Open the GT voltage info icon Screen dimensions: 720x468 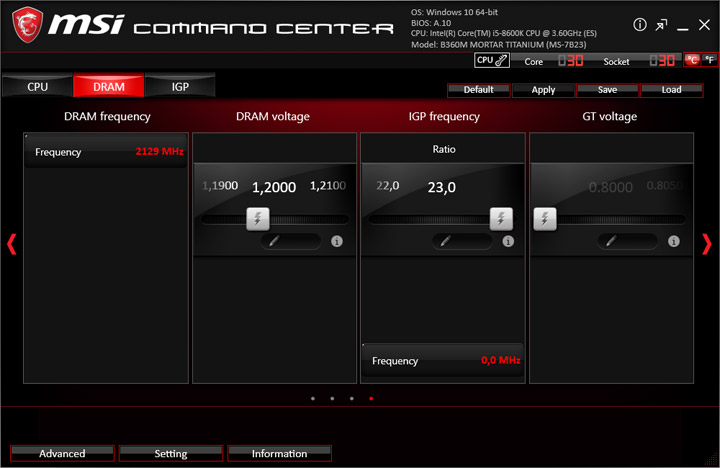674,241
